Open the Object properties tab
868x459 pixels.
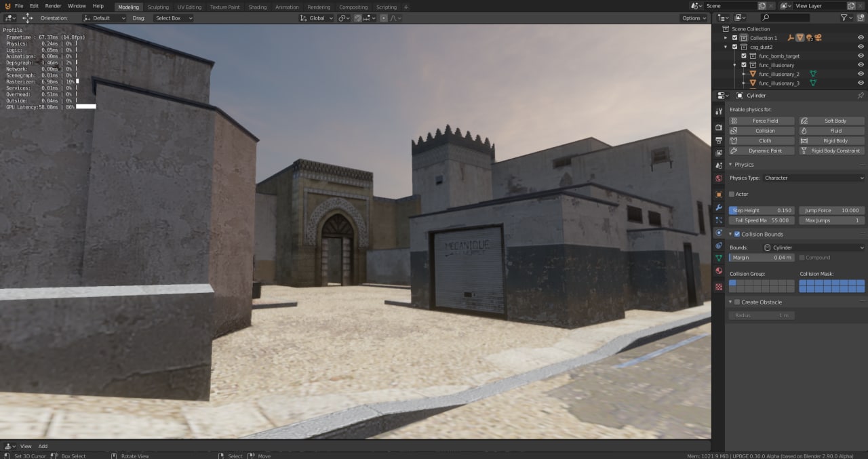pos(719,195)
